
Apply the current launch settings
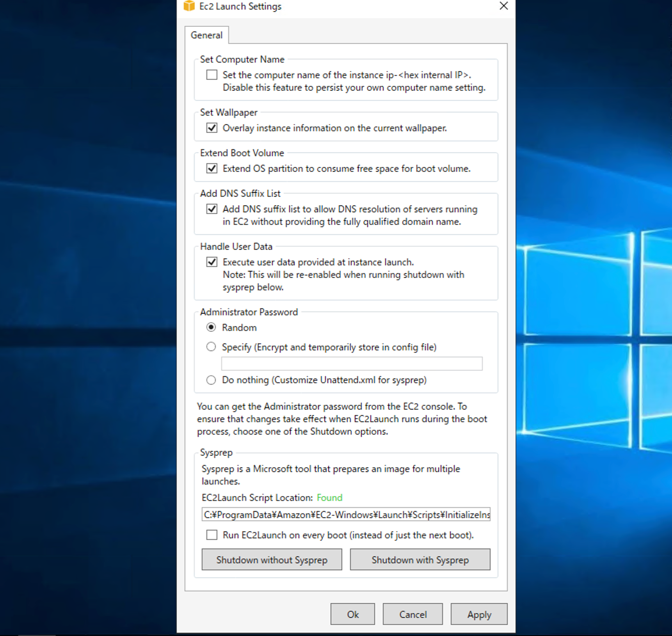[479, 614]
